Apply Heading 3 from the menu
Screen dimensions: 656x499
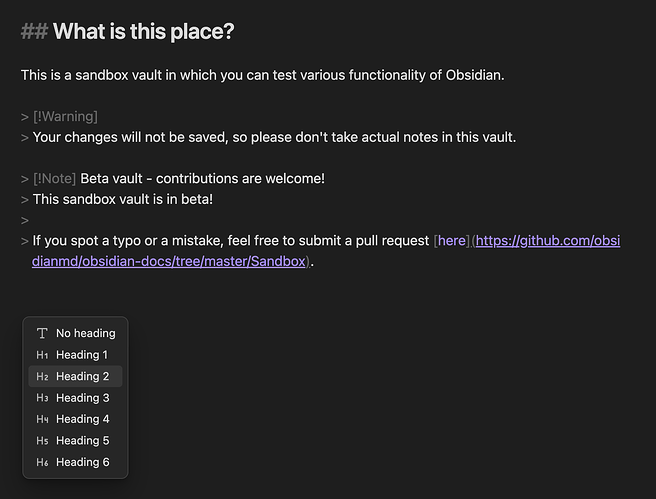[x=75, y=398]
